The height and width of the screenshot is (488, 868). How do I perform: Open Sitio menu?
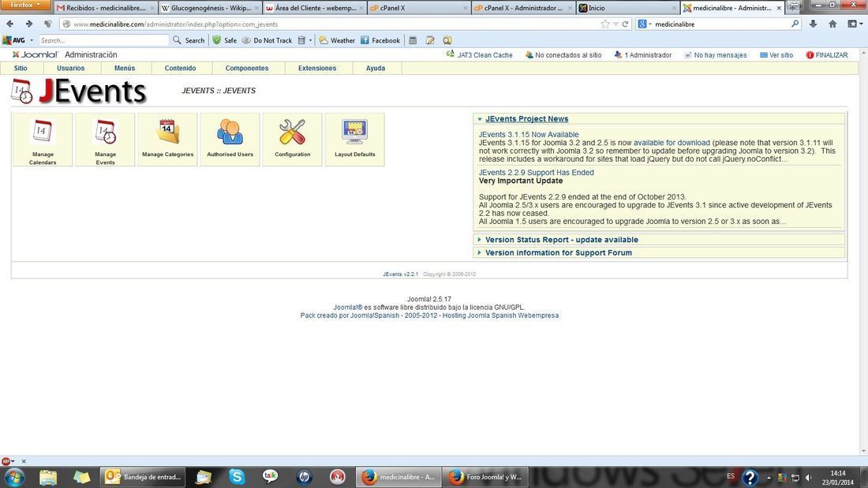click(x=21, y=68)
